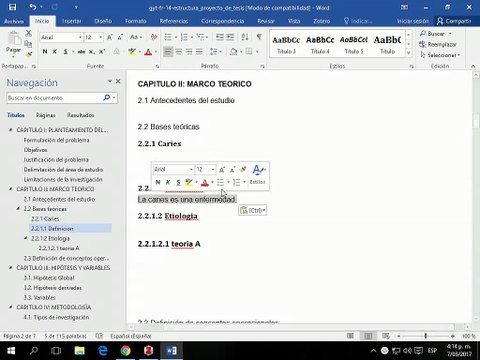Switch to the Diseño tab
This screenshot has height=360, width=480.
(103, 21)
